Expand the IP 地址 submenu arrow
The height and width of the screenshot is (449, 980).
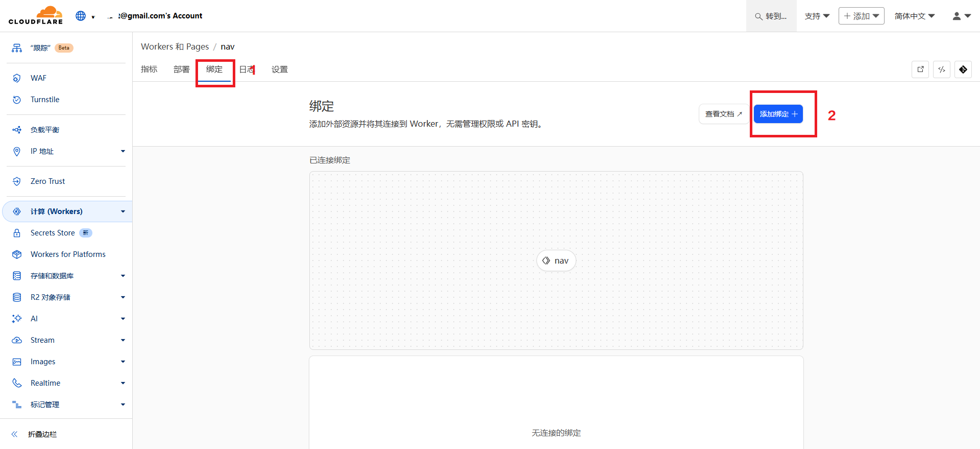123,151
